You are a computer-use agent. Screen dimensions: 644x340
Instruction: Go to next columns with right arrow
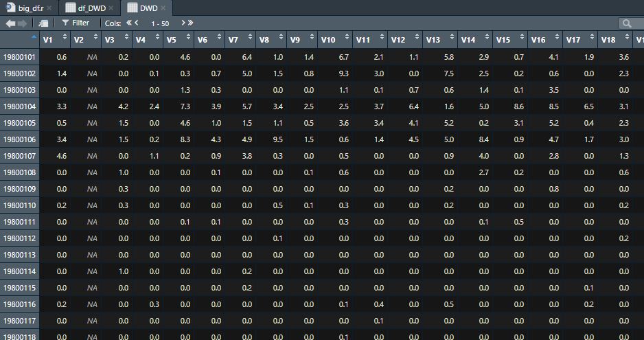182,23
